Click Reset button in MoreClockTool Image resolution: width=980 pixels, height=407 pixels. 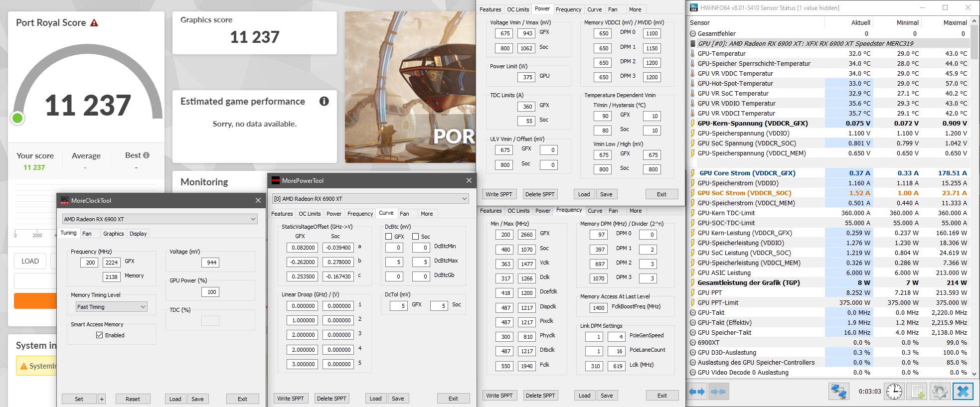click(133, 399)
